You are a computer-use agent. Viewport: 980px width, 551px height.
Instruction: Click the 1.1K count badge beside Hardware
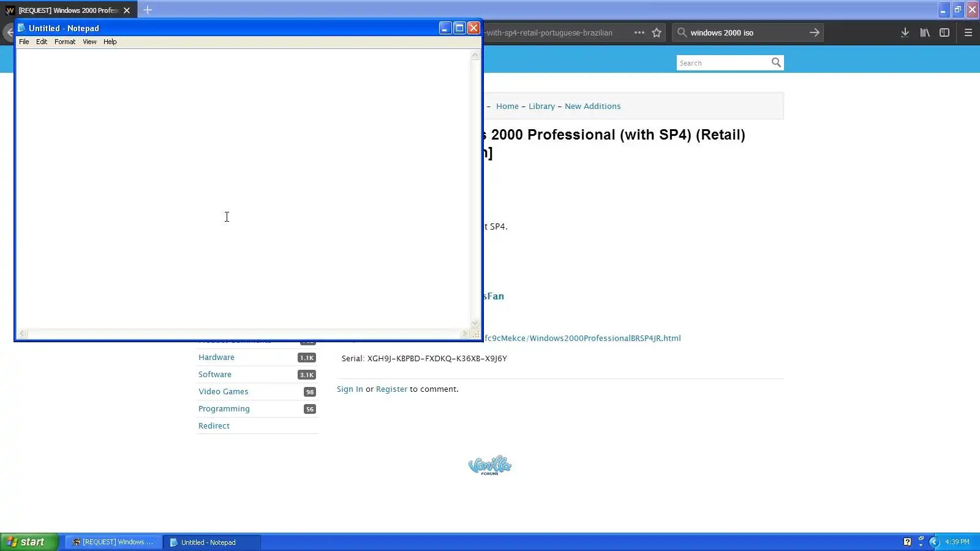pyautogui.click(x=307, y=358)
